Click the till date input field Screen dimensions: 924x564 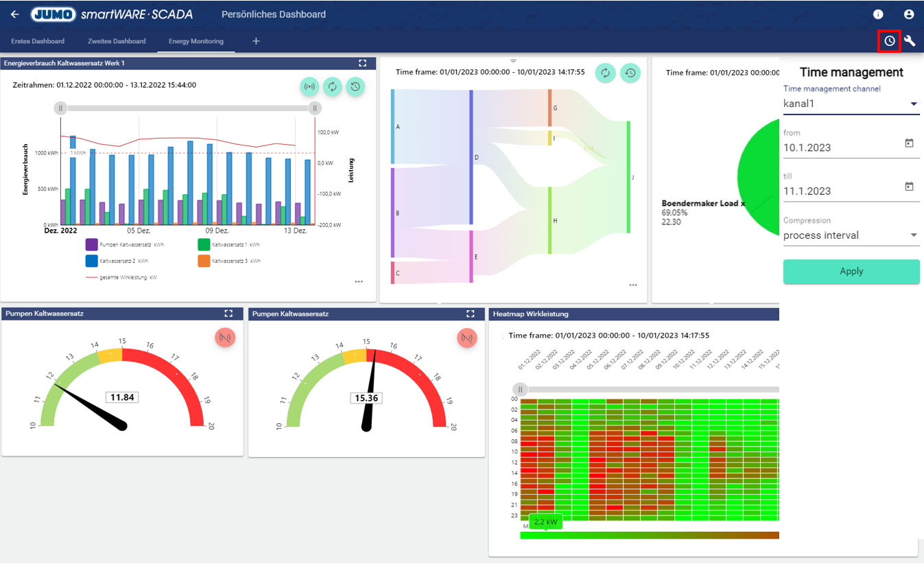[x=840, y=191]
